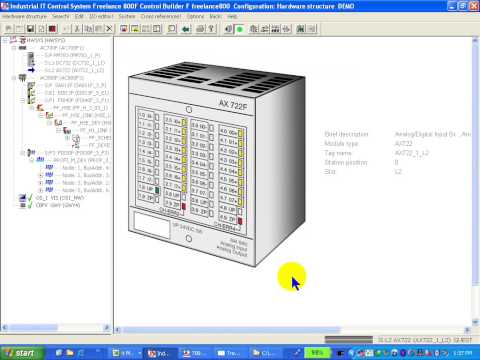Image resolution: width=480 pixels, height=360 pixels.
Task: Select the OS_1 VIS tree row
Action: tap(60, 198)
